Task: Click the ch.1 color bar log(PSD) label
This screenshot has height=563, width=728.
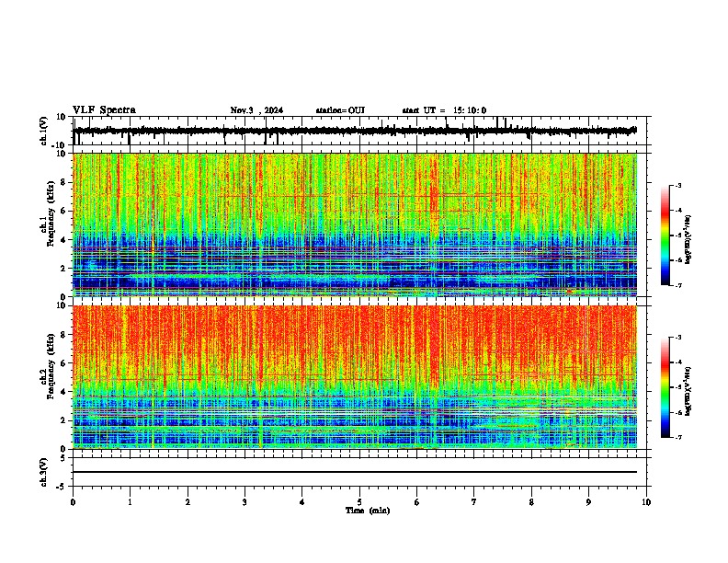Action: click(688, 240)
